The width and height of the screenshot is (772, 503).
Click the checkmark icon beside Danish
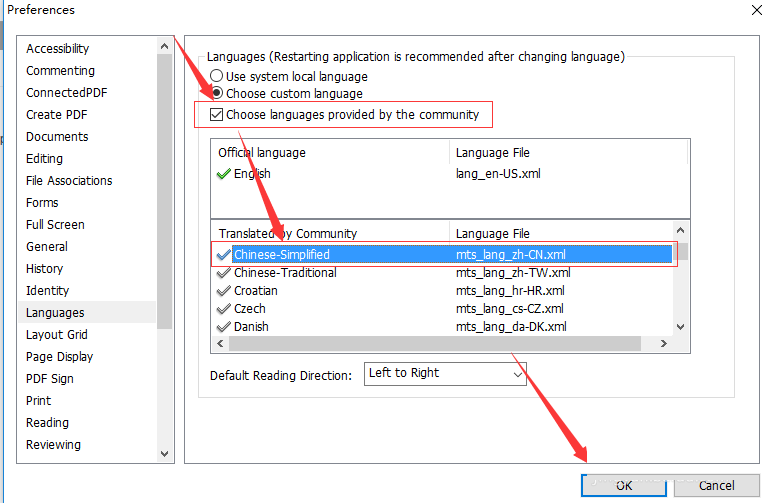click(x=224, y=327)
